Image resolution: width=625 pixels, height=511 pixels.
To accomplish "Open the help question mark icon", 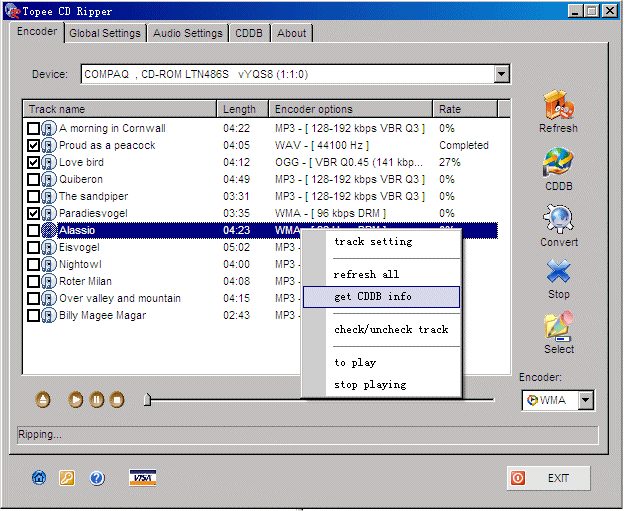I will tap(97, 478).
